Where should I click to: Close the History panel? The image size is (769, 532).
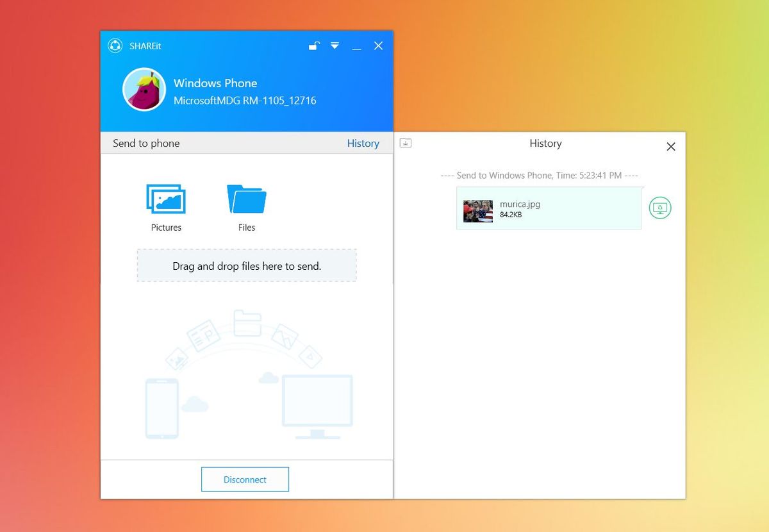(670, 147)
